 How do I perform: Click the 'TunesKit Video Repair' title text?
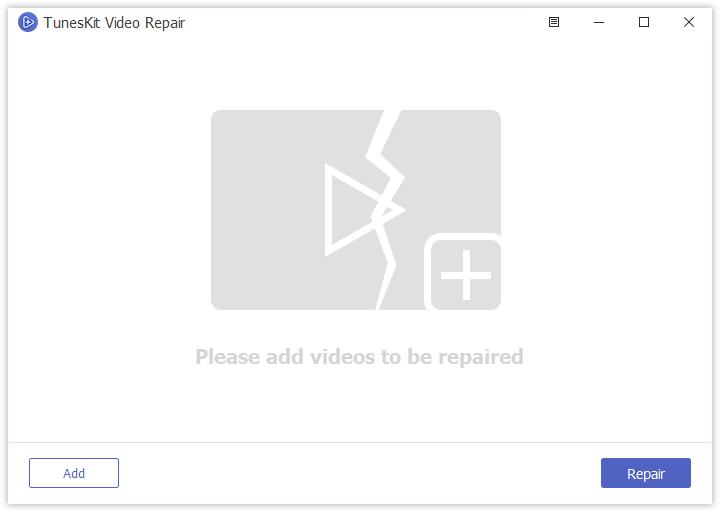(114, 23)
